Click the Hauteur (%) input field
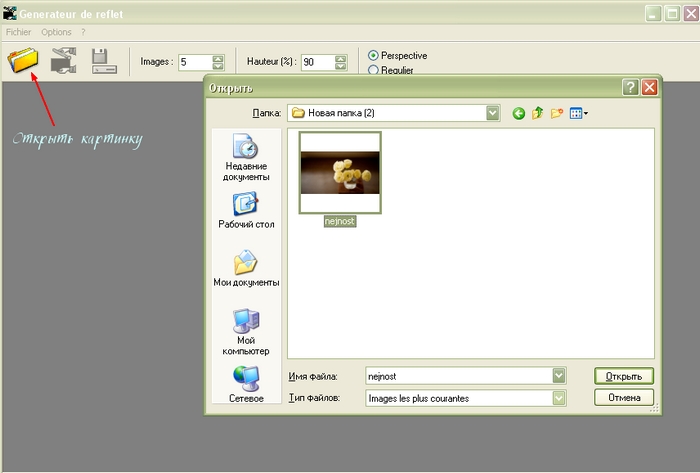This screenshot has height=473, width=700. pos(318,62)
